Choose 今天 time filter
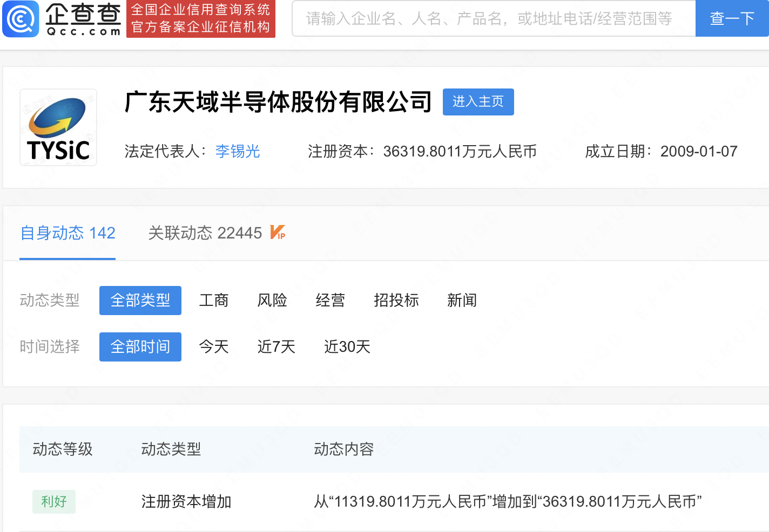Image resolution: width=769 pixels, height=532 pixels. 214,347
